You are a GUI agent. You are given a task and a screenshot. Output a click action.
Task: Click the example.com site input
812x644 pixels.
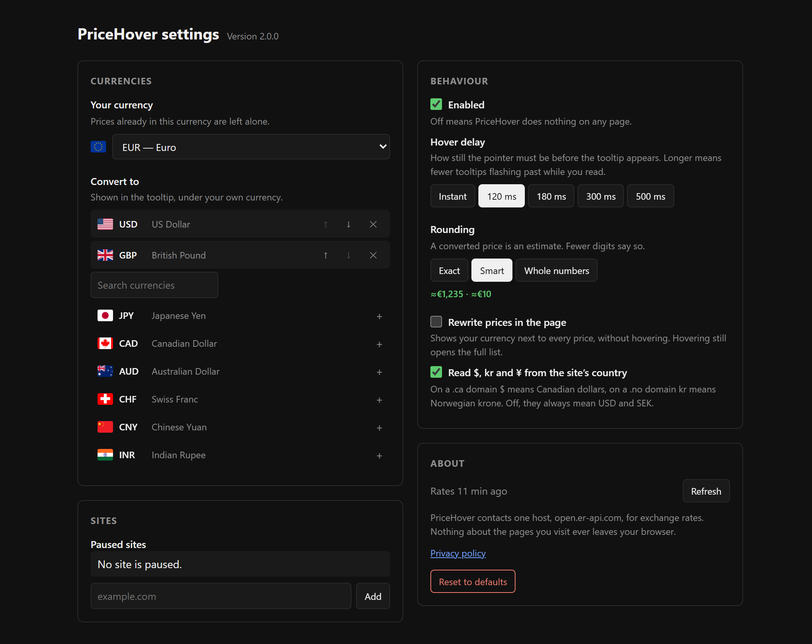221,596
